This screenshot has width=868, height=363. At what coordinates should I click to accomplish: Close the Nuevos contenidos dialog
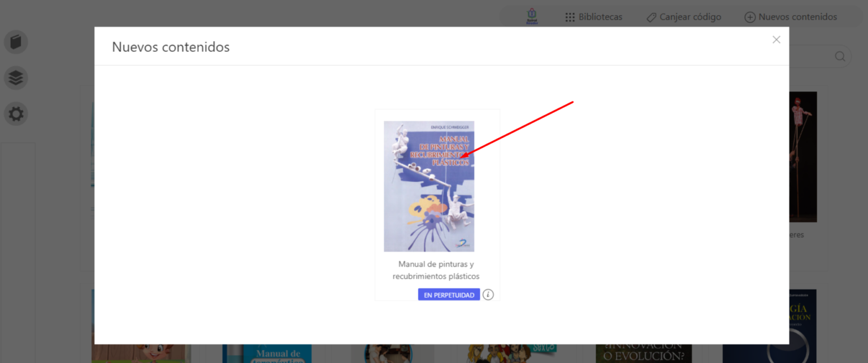[776, 40]
